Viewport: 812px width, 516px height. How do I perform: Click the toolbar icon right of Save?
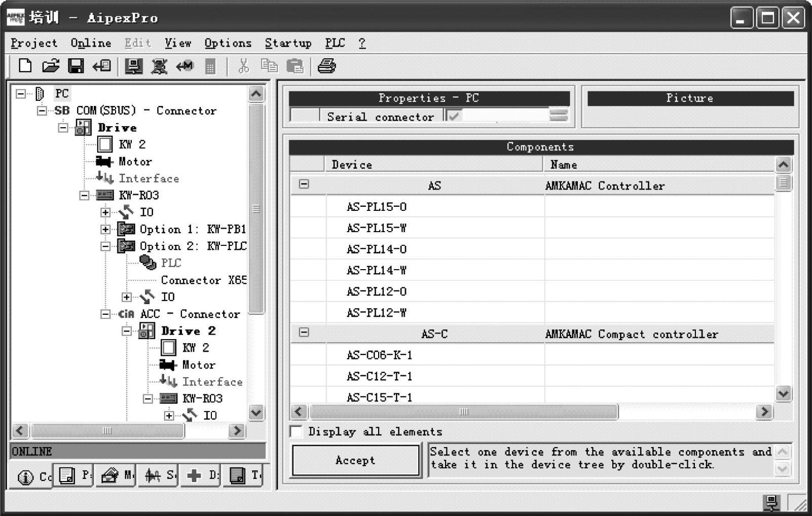pos(102,66)
